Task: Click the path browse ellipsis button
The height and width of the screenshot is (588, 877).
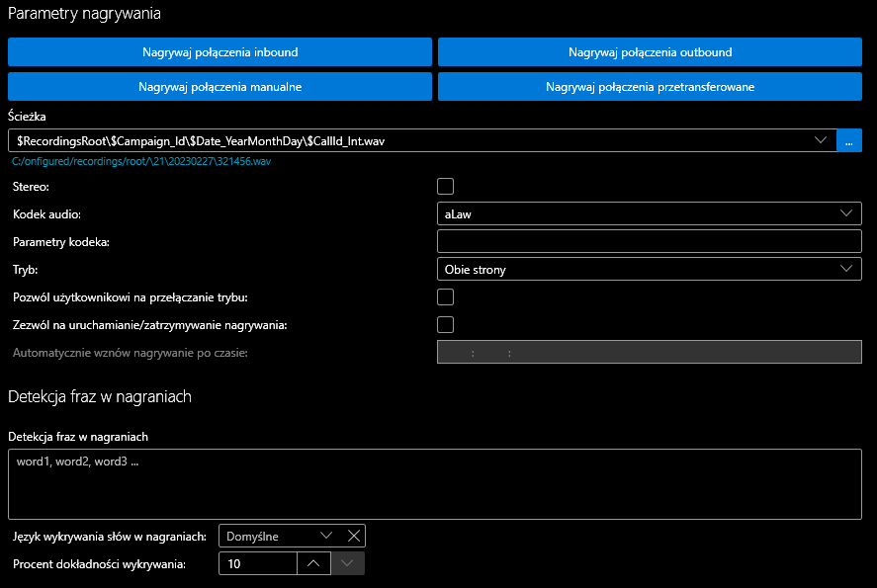Action: pos(849,140)
